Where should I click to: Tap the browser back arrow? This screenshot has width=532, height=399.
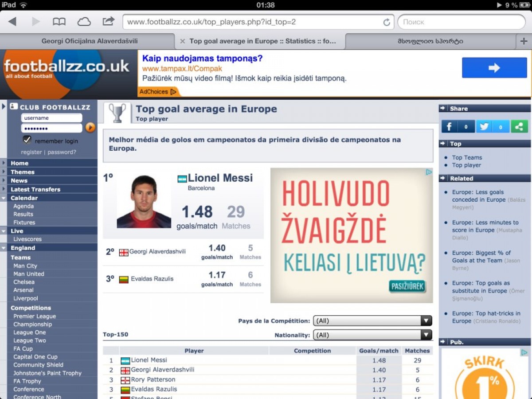pos(12,22)
